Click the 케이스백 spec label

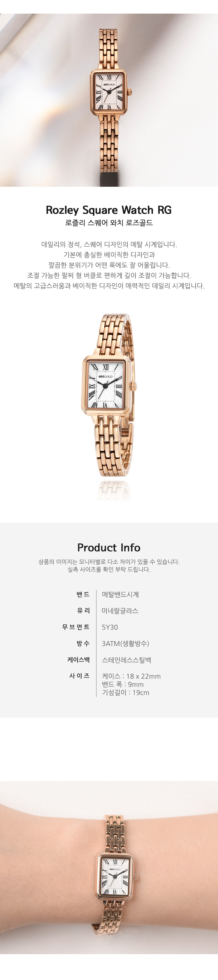coord(78,660)
